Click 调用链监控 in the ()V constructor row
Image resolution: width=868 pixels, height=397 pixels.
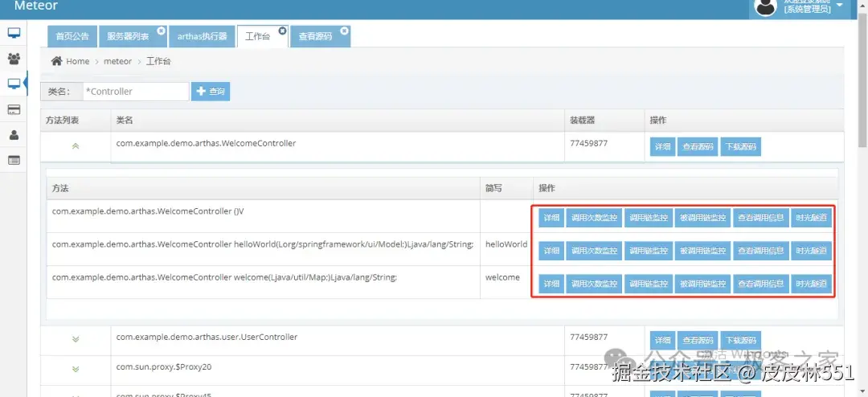pos(649,218)
